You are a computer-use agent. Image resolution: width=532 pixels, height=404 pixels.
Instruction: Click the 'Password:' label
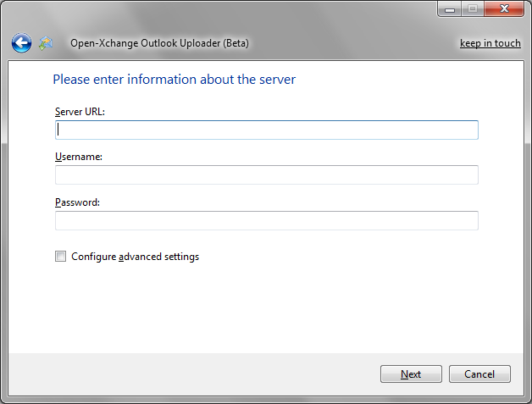pos(77,202)
